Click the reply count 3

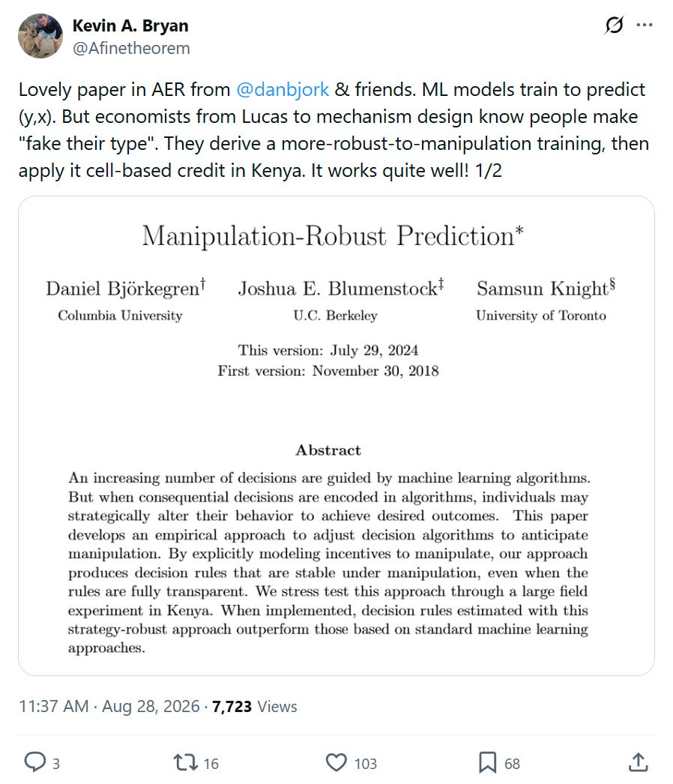[x=56, y=764]
